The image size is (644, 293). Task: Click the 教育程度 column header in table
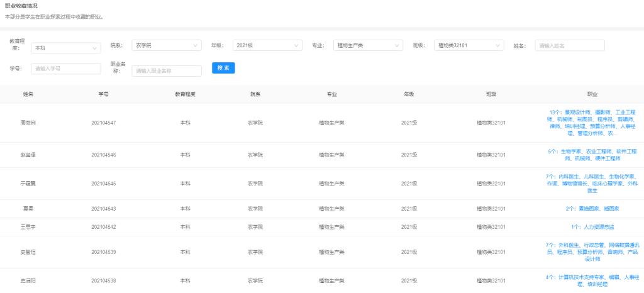pos(185,94)
